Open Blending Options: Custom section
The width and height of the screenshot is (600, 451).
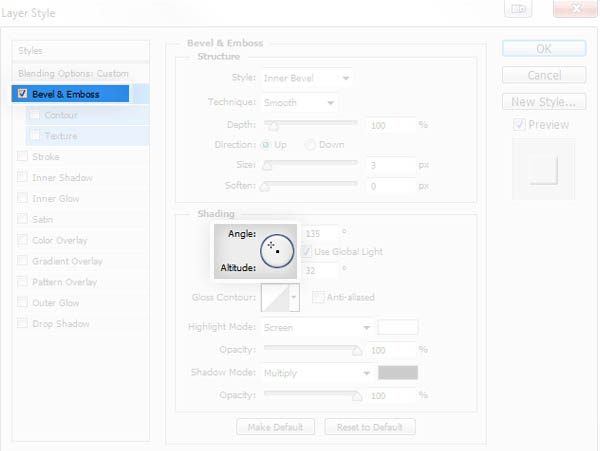pyautogui.click(x=73, y=73)
